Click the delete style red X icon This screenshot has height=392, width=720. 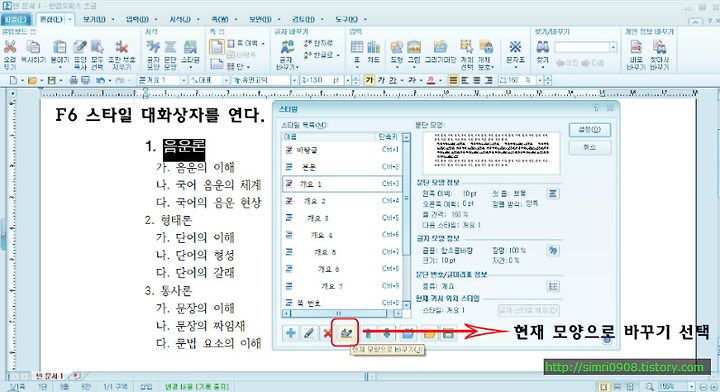326,333
